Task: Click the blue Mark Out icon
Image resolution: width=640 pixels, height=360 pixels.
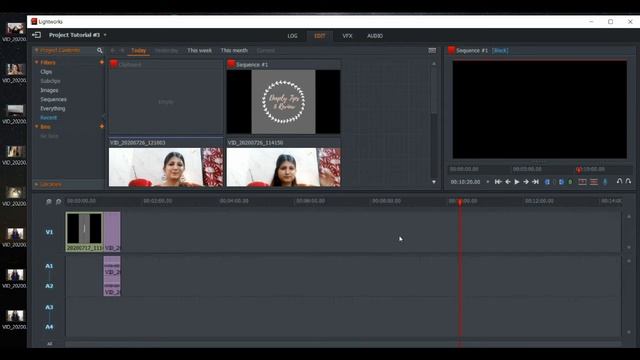Action: coord(562,182)
